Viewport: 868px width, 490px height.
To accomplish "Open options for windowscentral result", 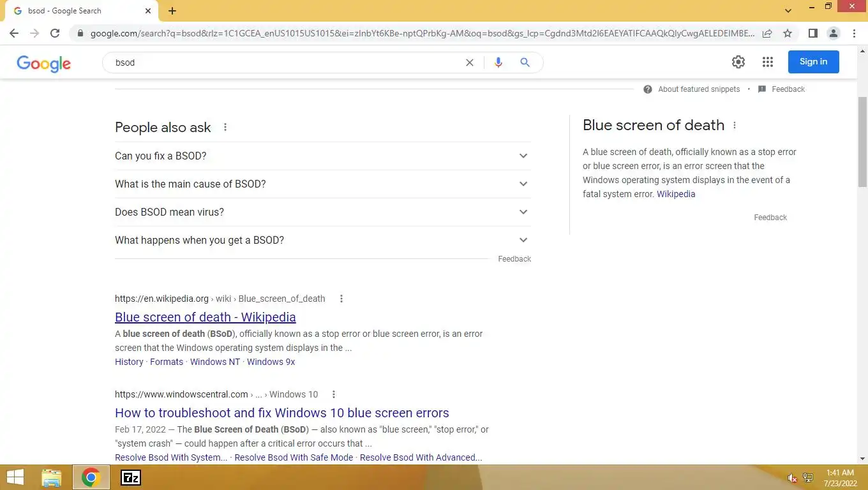I will point(334,394).
